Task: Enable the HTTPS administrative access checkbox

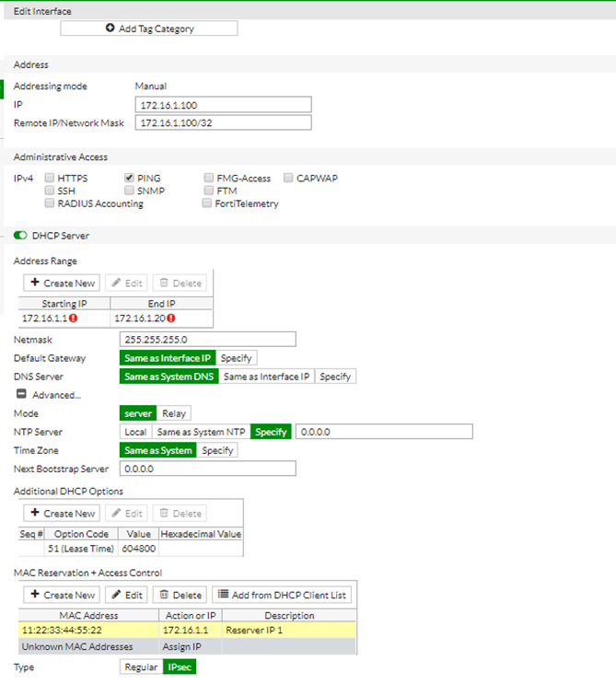Action: pyautogui.click(x=50, y=178)
